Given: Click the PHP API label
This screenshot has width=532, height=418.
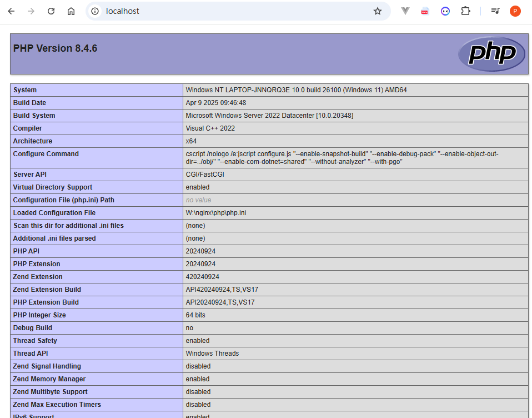Looking at the screenshot, I should pyautogui.click(x=26, y=251).
